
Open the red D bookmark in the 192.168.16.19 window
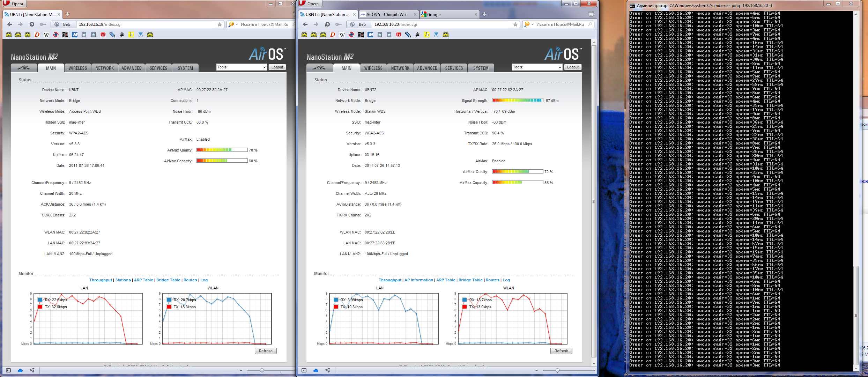tap(37, 35)
